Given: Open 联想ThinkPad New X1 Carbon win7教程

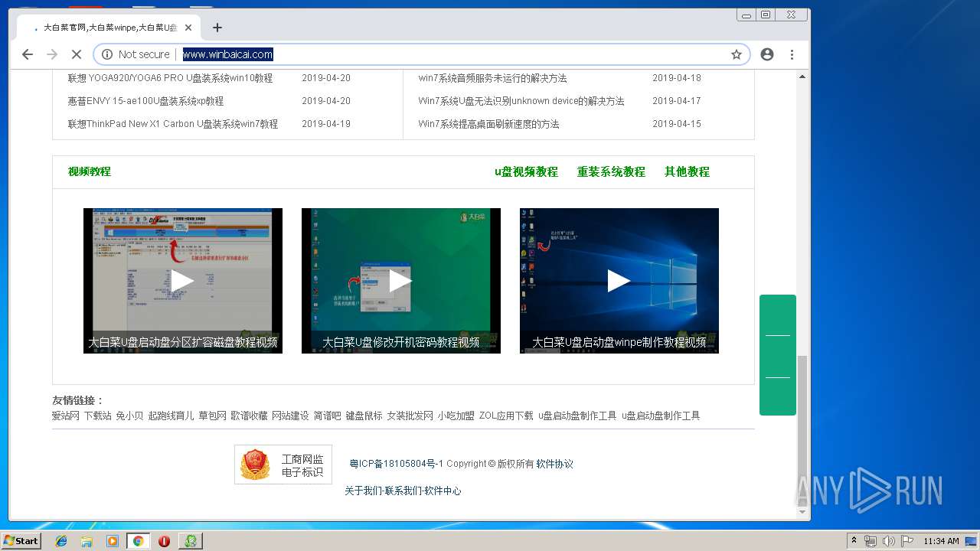Looking at the screenshot, I should coord(172,124).
